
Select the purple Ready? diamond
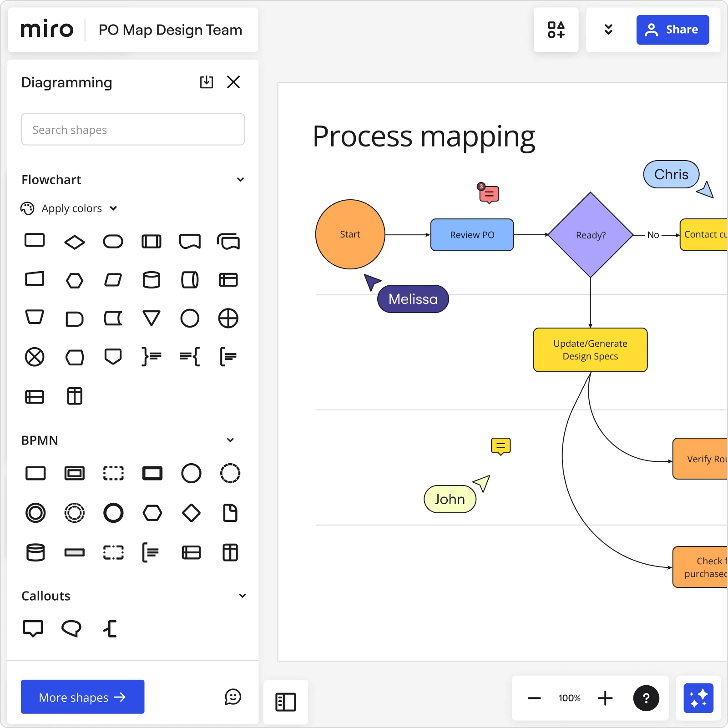tap(591, 235)
